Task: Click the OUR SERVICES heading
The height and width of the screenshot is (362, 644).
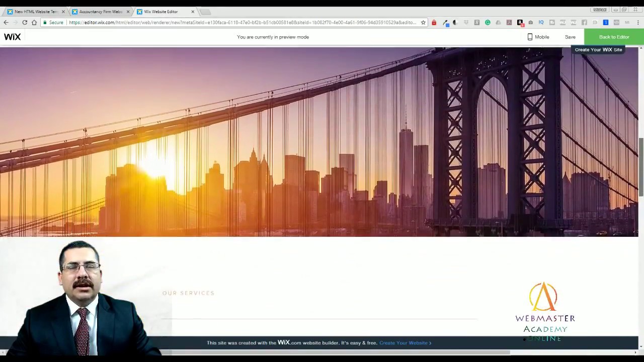Action: click(188, 293)
